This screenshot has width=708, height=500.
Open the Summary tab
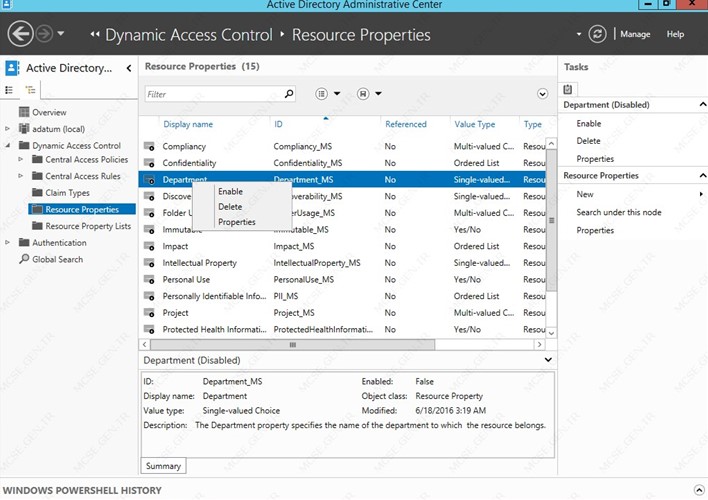click(x=163, y=466)
